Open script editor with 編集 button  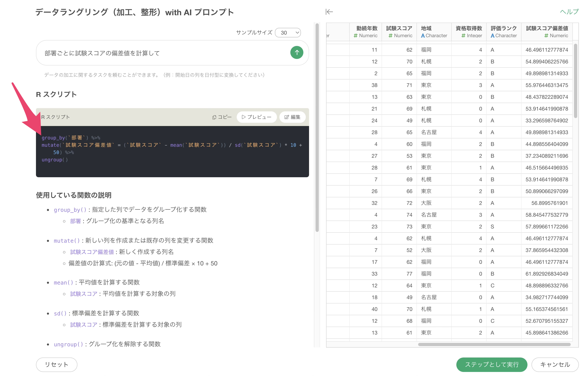click(292, 117)
